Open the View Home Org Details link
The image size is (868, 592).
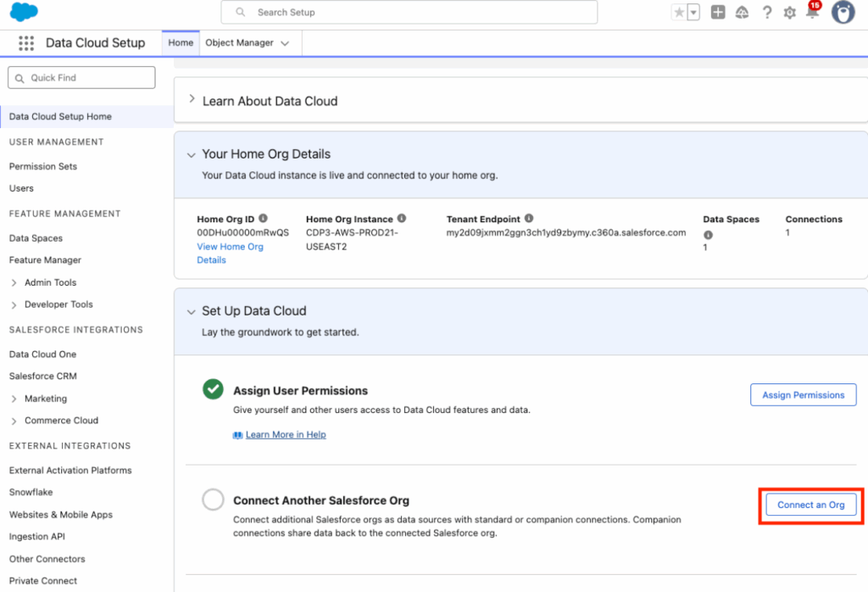230,246
